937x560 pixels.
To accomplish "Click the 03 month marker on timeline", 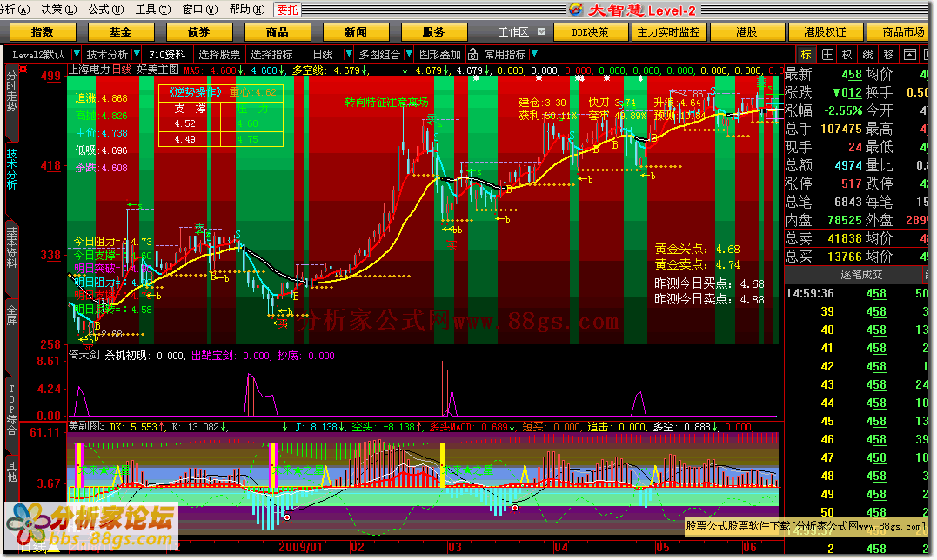I will [455, 547].
